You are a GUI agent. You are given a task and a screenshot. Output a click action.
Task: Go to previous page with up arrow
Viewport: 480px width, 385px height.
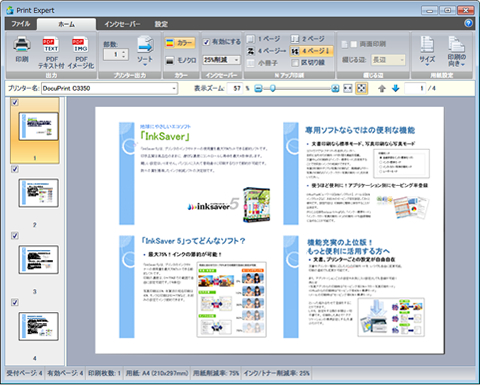(x=382, y=88)
